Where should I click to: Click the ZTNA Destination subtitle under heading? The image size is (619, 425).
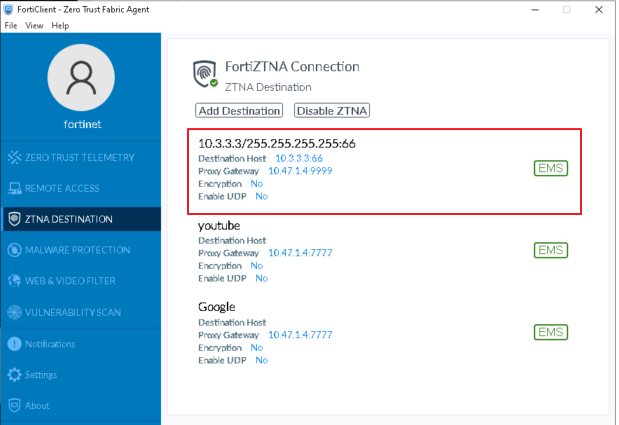(268, 87)
